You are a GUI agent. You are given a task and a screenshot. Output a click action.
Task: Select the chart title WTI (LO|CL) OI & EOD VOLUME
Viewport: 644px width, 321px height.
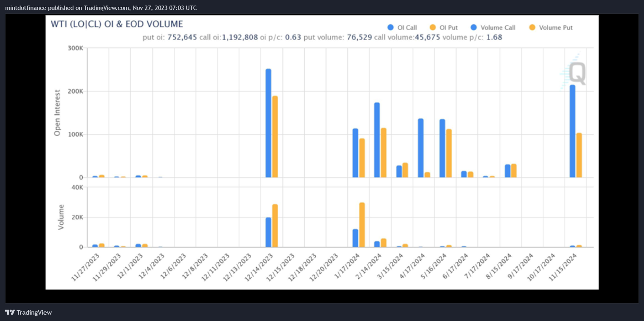(x=117, y=24)
